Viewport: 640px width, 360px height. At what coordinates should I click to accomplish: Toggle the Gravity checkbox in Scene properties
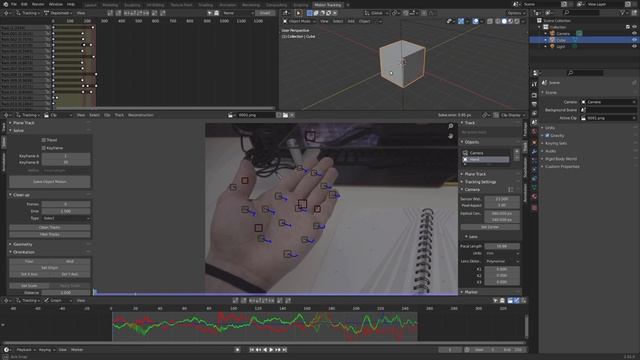coord(547,136)
